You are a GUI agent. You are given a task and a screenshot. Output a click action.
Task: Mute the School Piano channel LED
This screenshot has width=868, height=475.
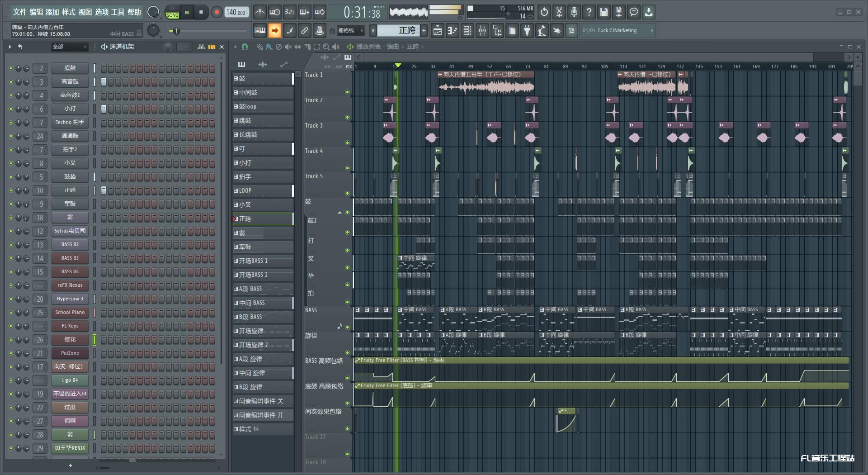point(11,313)
